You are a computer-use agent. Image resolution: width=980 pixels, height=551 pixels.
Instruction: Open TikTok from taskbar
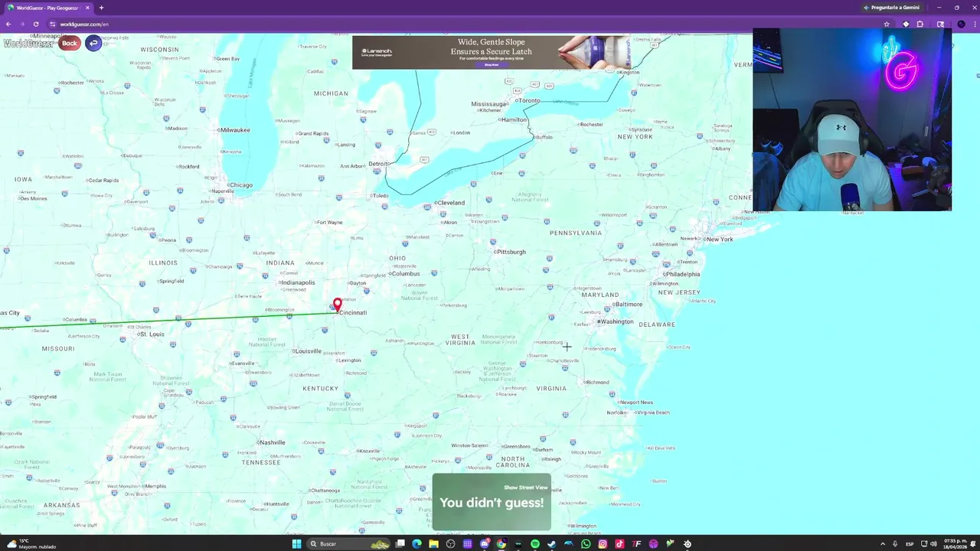tap(619, 544)
